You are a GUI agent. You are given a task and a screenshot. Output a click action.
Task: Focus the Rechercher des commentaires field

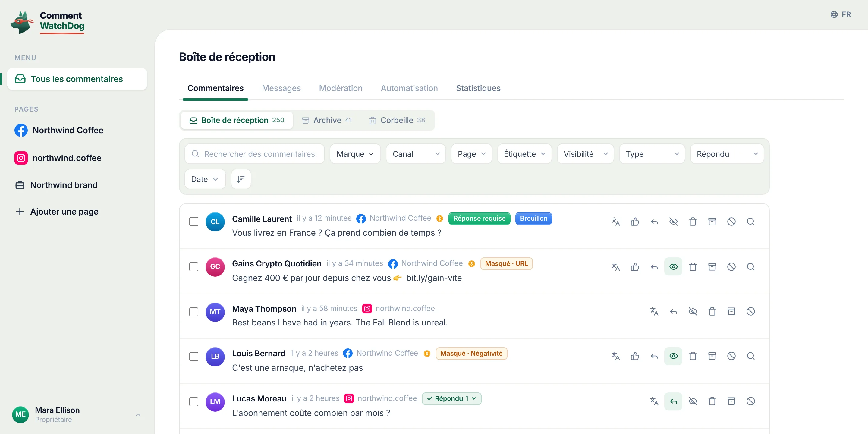click(x=254, y=154)
